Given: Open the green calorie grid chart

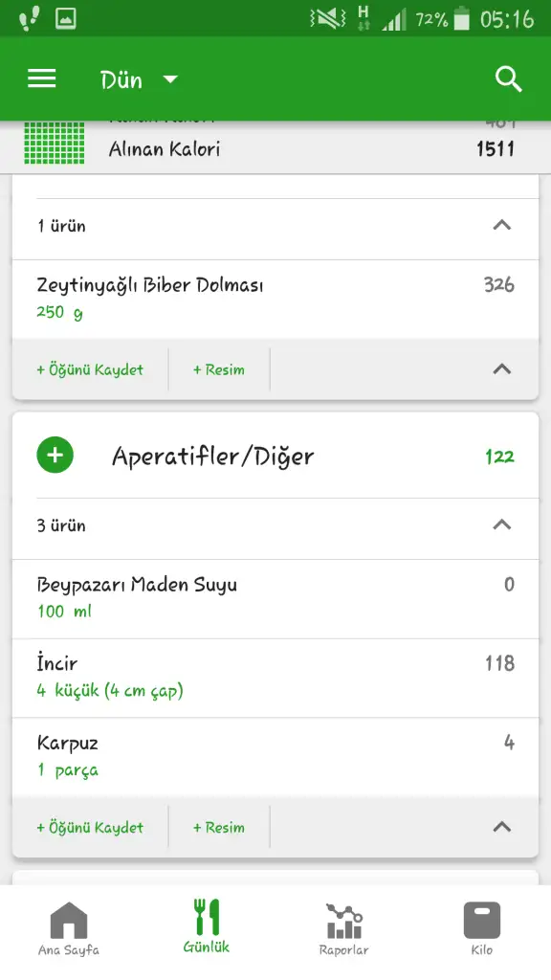Looking at the screenshot, I should coord(55,144).
